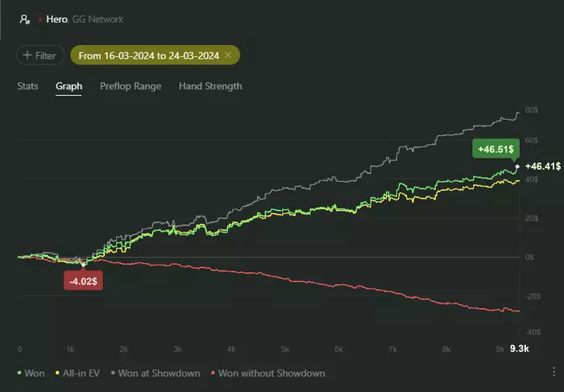This screenshot has height=392, width=564.
Task: Click the plus icon in the Filter button
Action: coord(27,56)
